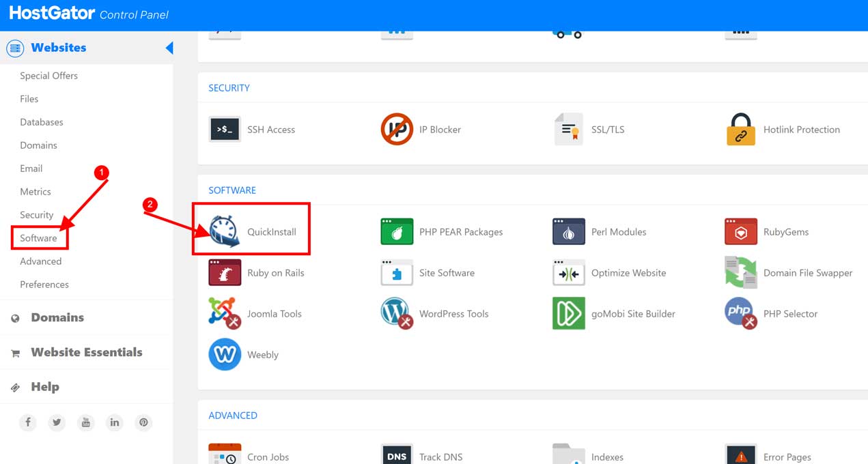Viewport: 868px width, 464px height.
Task: Click the ADVANCED section heading
Action: [233, 416]
